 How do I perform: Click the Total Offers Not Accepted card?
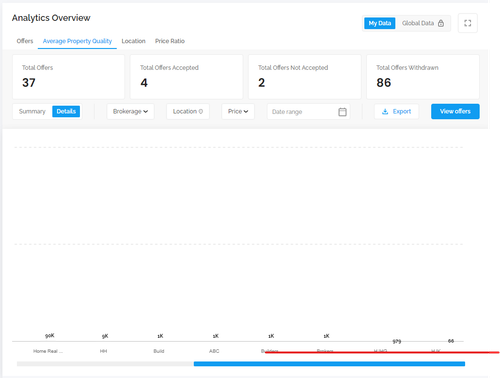(305, 77)
